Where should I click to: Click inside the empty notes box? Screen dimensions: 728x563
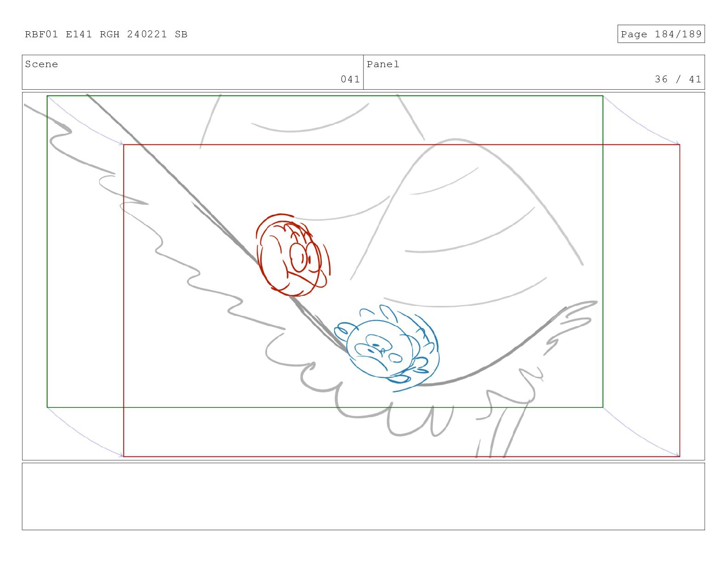click(363, 496)
